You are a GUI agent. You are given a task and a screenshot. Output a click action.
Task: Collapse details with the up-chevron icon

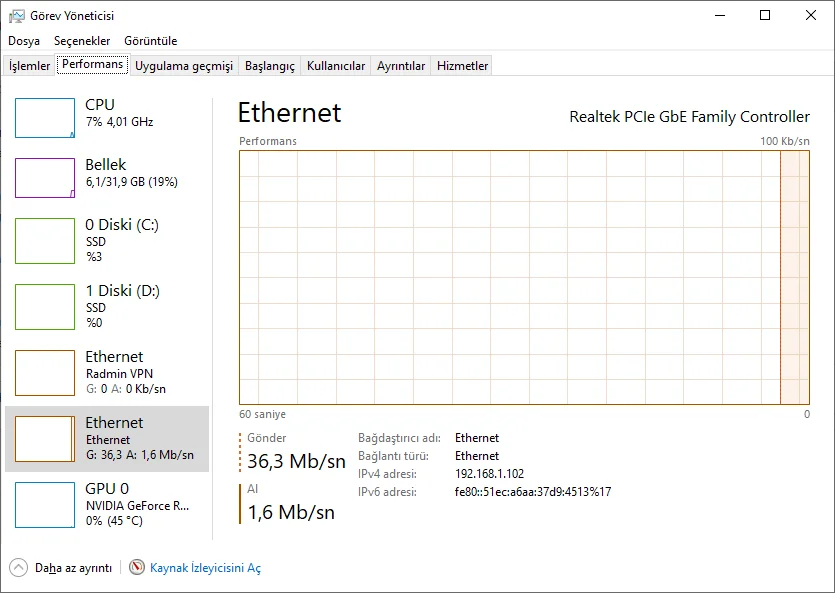tap(19, 567)
